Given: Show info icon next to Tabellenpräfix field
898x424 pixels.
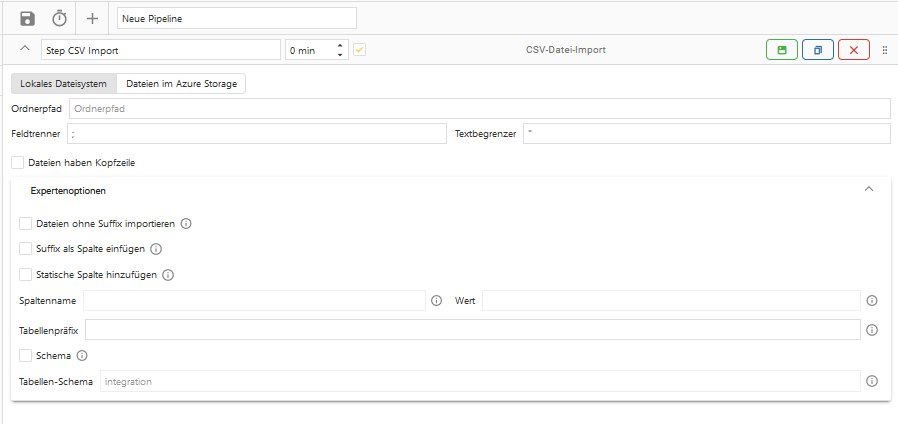Looking at the screenshot, I should click(872, 330).
